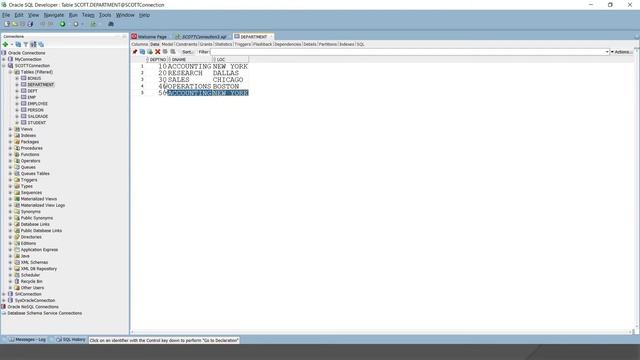Click the Java node icon
The width and height of the screenshot is (640, 360).
17,256
